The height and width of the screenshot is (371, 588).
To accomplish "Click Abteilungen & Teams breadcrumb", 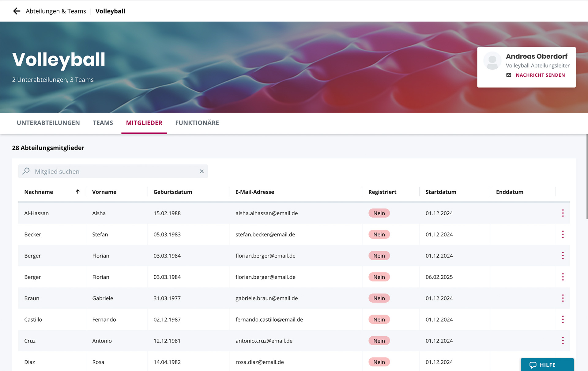I will click(56, 11).
